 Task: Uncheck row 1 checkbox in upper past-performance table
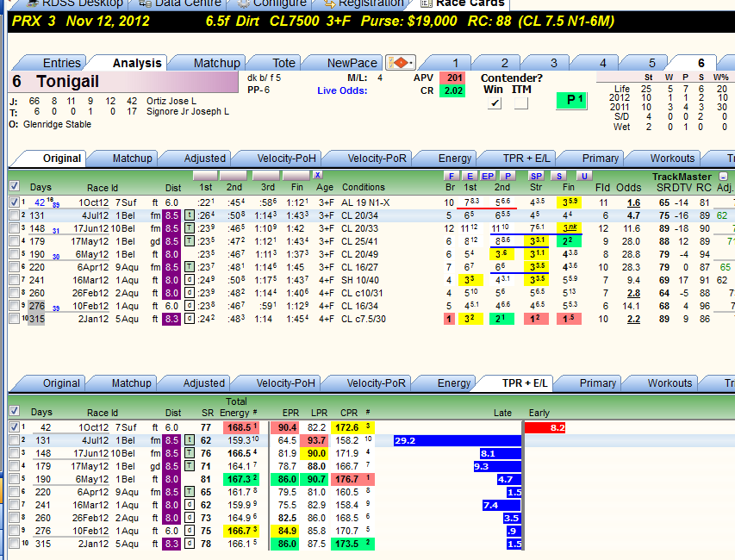[x=15, y=202]
